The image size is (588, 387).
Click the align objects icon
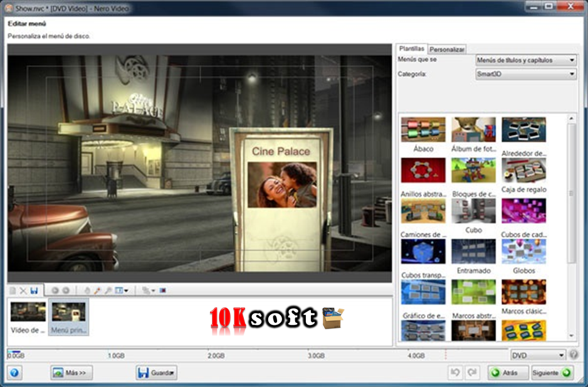pos(146,290)
